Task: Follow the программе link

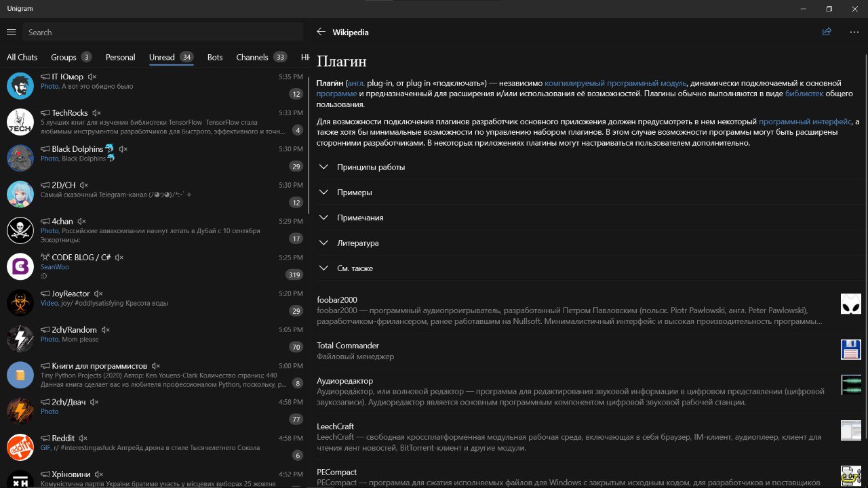Action: 336,94
